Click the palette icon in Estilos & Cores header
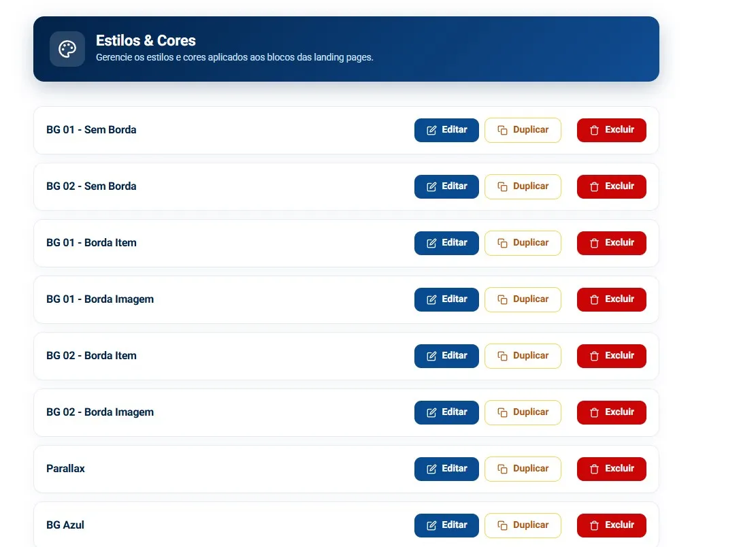756x547 pixels. (x=67, y=49)
